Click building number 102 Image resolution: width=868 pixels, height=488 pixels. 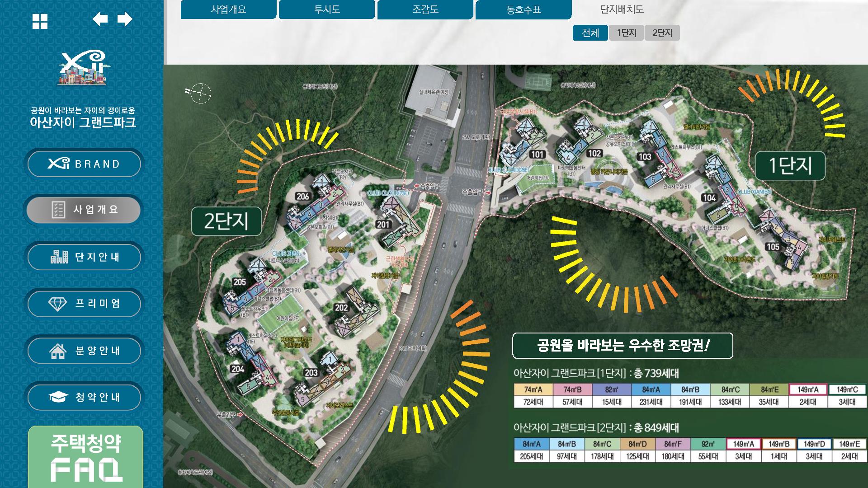pyautogui.click(x=594, y=154)
